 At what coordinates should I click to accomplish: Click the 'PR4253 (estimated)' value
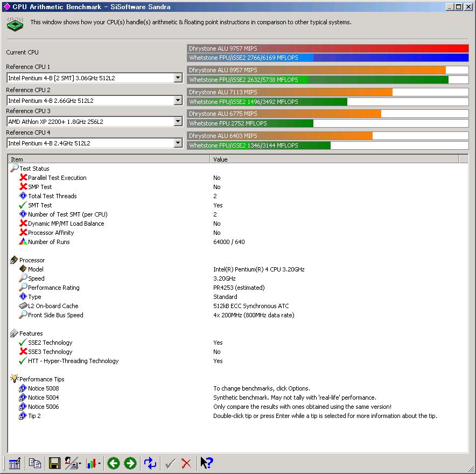click(239, 288)
